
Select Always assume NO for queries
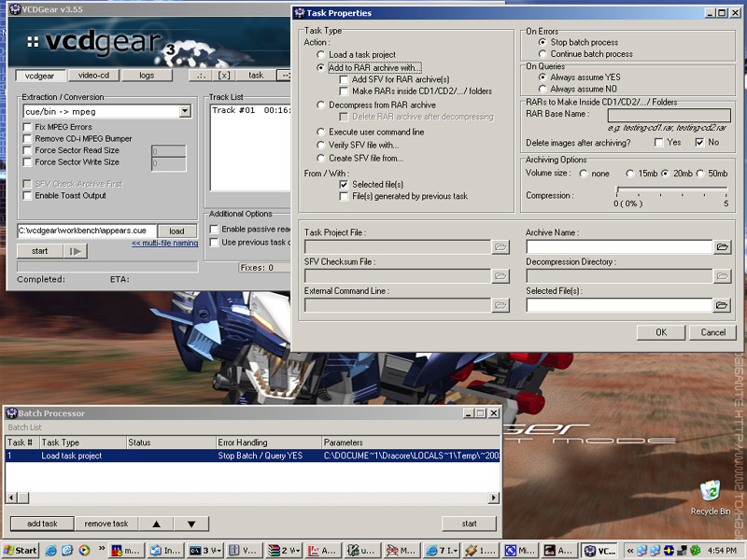point(543,89)
